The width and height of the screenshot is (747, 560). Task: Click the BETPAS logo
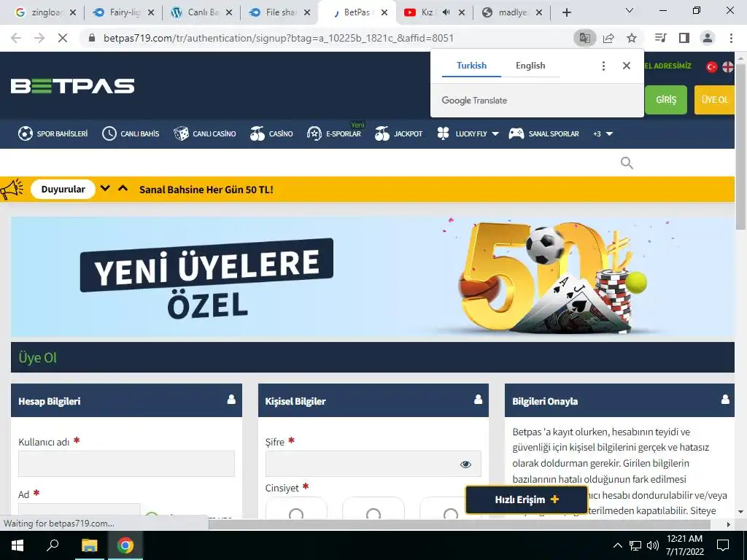72,86
